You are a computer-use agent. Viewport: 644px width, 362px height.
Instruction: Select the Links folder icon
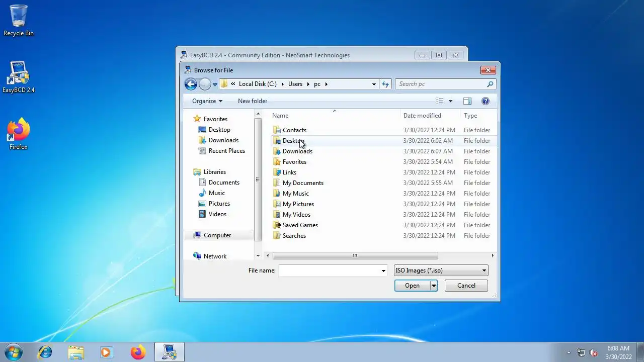click(x=277, y=172)
